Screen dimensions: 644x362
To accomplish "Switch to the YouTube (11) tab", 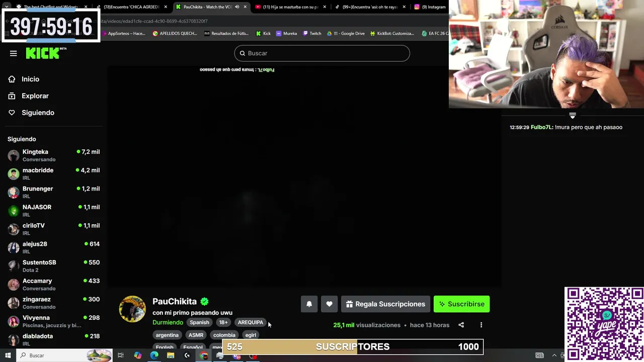I will (291, 7).
